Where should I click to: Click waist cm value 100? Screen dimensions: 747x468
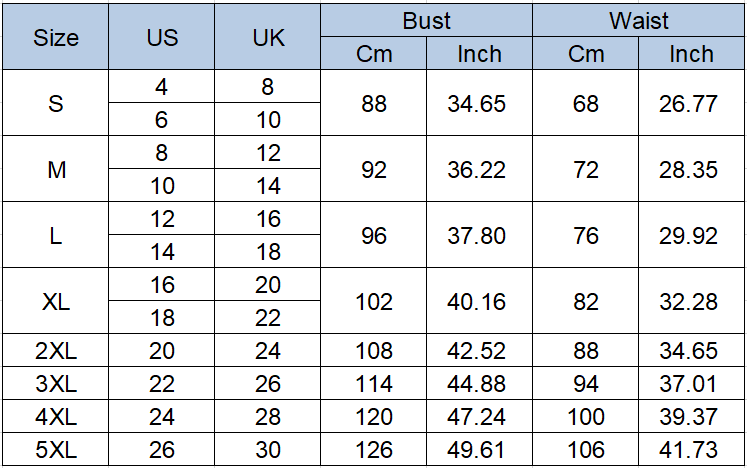(x=585, y=416)
